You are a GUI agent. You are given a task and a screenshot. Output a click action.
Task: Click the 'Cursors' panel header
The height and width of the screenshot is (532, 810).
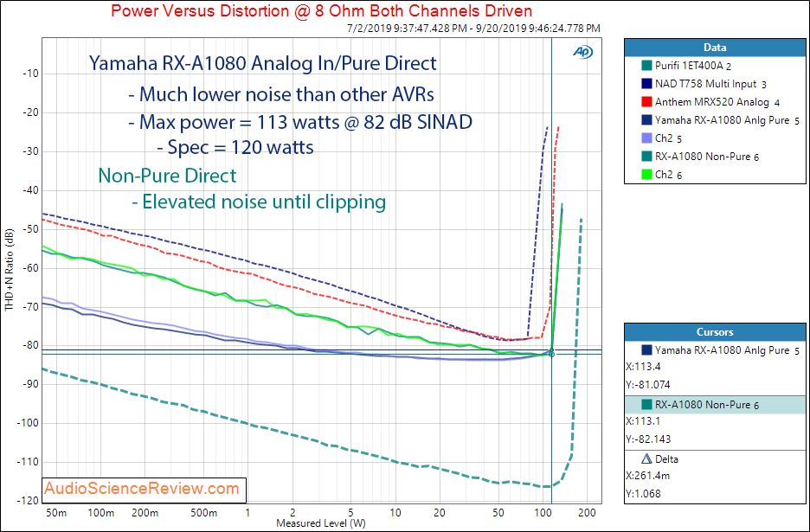pos(715,332)
